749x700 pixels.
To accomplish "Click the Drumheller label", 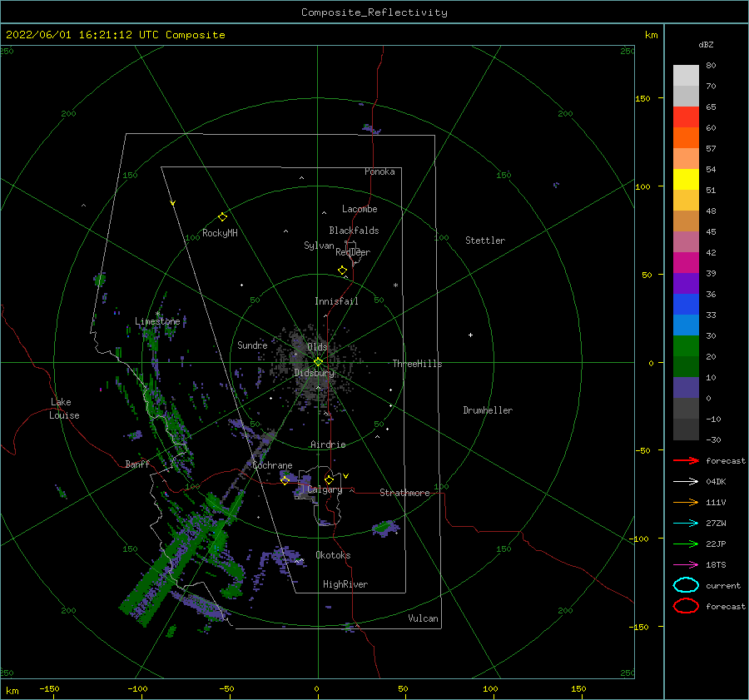I will coord(488,410).
